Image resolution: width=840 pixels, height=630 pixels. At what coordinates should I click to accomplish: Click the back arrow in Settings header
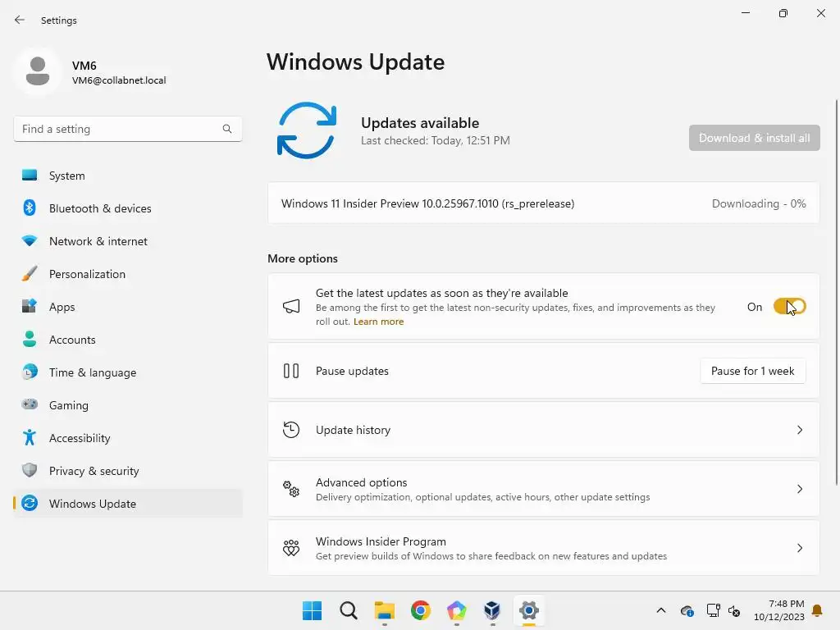20,20
